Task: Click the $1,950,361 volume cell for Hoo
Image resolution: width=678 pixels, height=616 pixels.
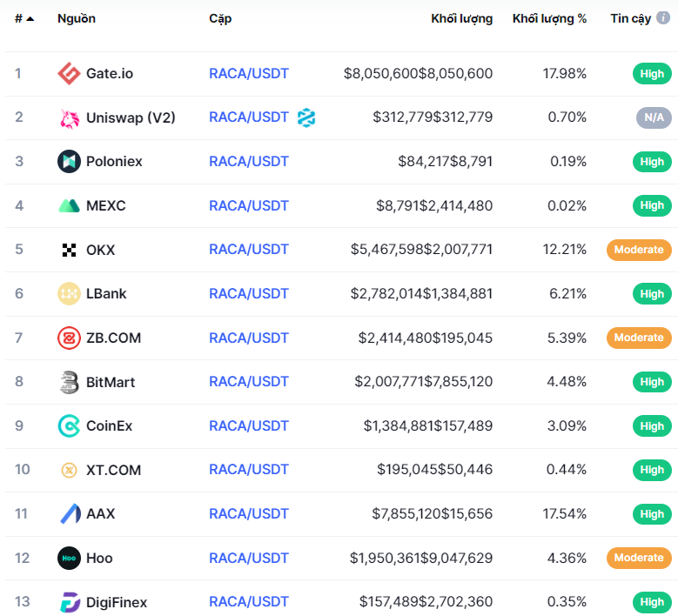Action: pyautogui.click(x=421, y=558)
